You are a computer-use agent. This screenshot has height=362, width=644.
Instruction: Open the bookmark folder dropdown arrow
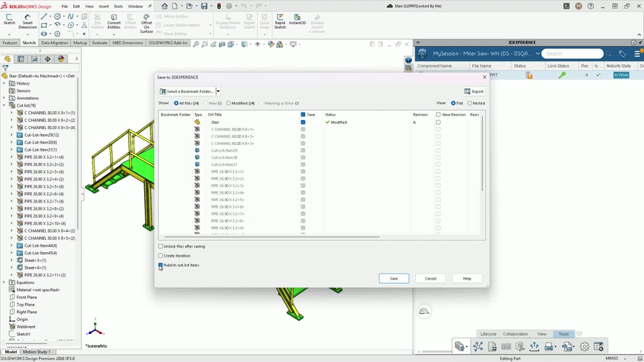click(218, 92)
